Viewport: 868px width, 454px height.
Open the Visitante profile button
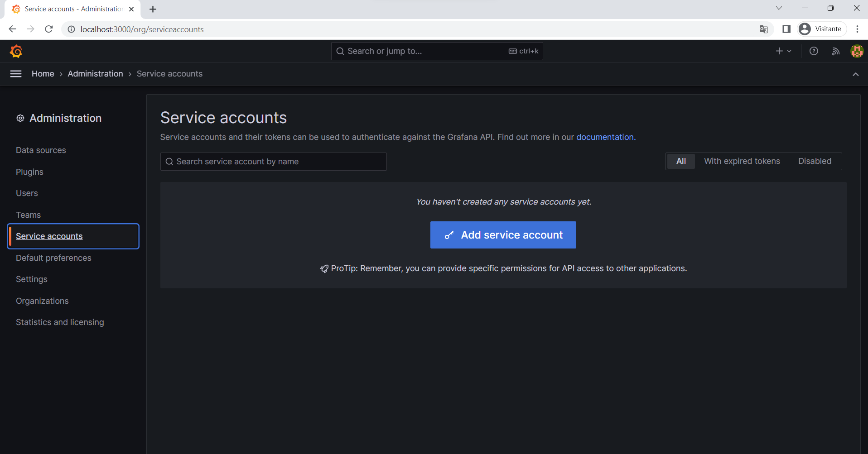(821, 29)
